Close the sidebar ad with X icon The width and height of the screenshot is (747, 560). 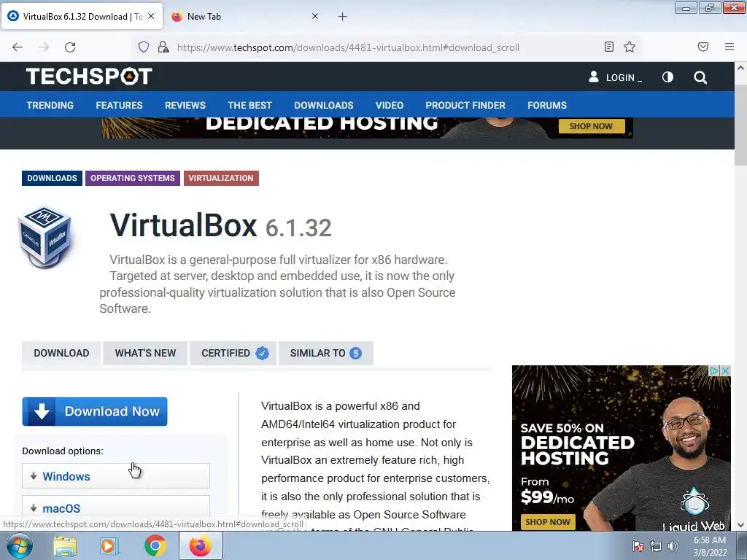tap(725, 370)
